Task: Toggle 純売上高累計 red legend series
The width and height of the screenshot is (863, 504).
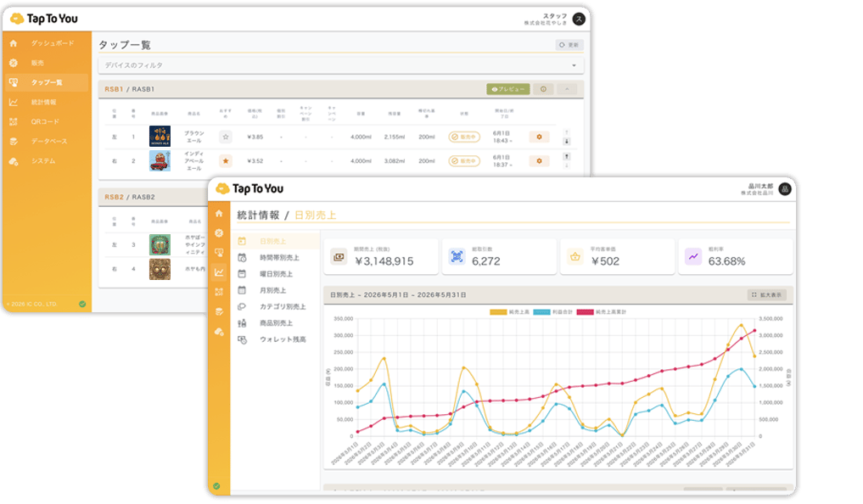Action: point(602,312)
